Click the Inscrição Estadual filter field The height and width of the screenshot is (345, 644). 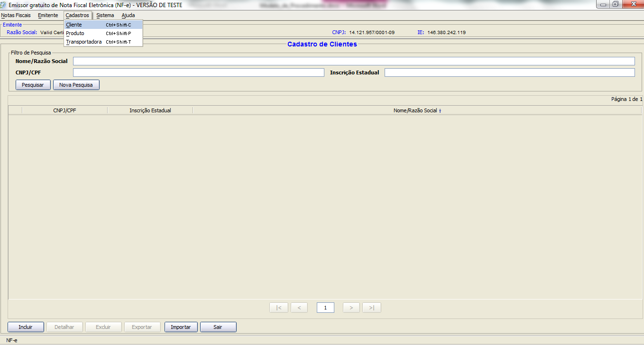510,73
